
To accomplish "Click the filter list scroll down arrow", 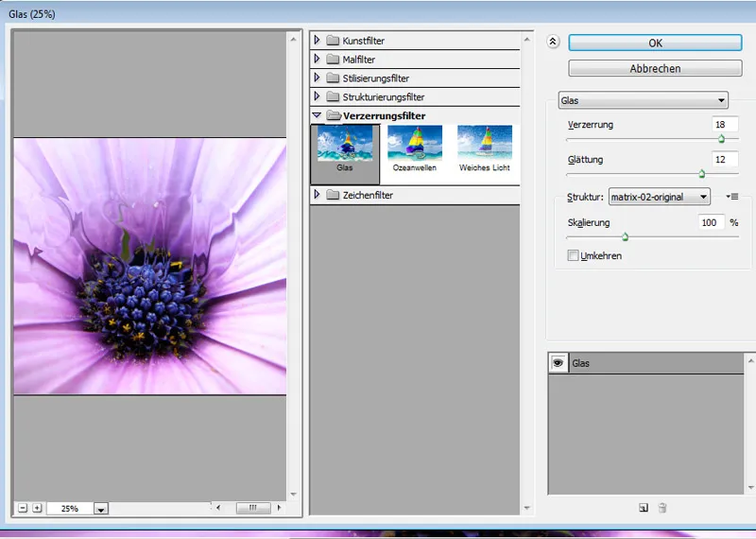I will pos(527,508).
